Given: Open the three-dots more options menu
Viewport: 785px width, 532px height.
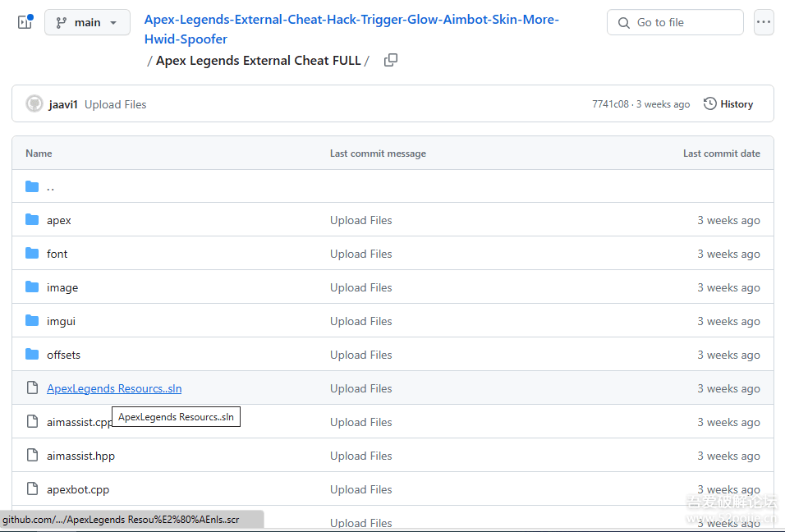Looking at the screenshot, I should tap(764, 22).
